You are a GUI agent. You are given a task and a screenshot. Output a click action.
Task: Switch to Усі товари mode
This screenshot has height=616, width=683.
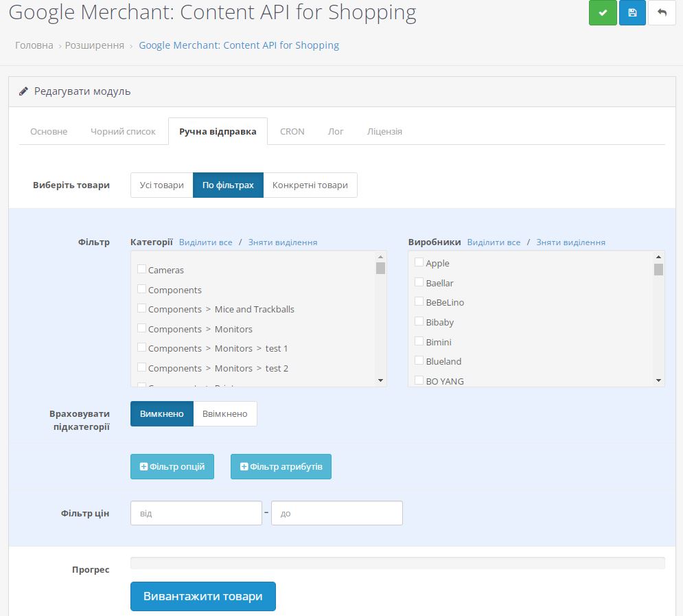point(161,185)
